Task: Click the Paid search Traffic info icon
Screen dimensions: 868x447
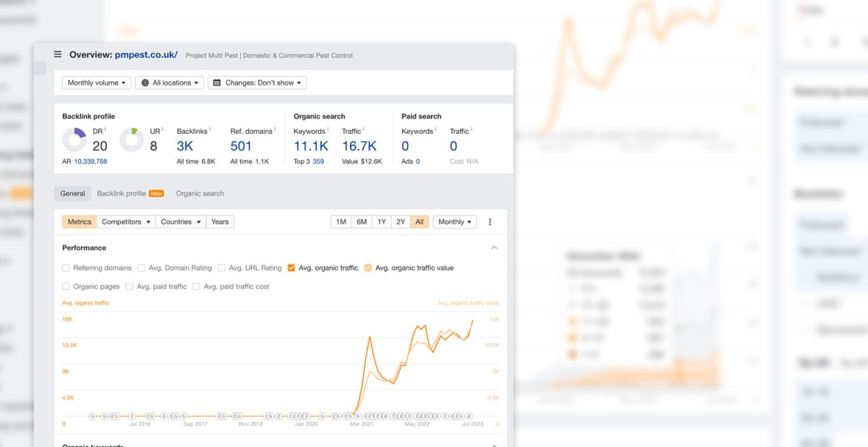Action: pos(471,129)
